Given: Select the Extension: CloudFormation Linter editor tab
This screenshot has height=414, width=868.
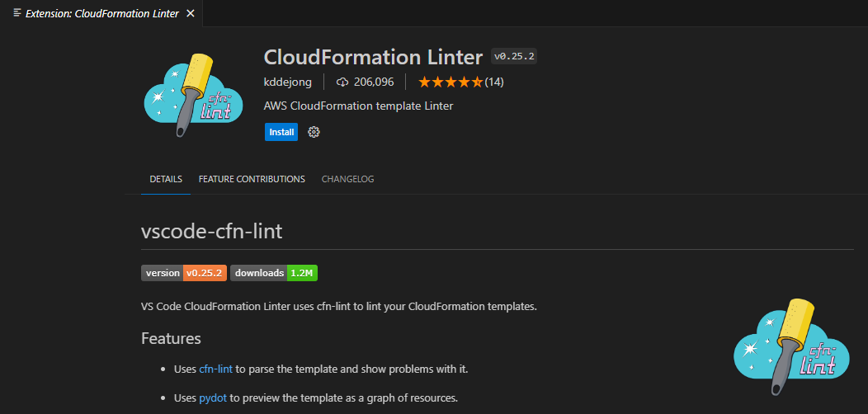Looking at the screenshot, I should coord(101,13).
